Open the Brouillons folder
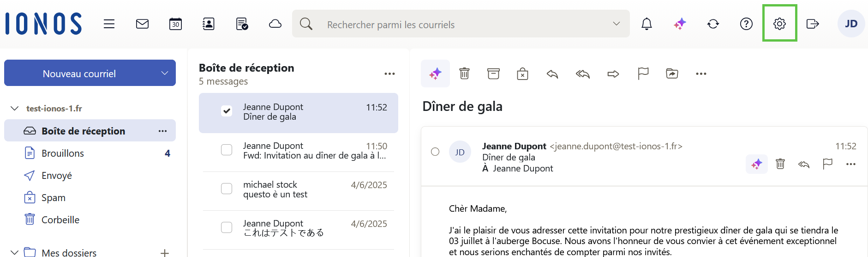This screenshot has width=868, height=257. tap(63, 153)
